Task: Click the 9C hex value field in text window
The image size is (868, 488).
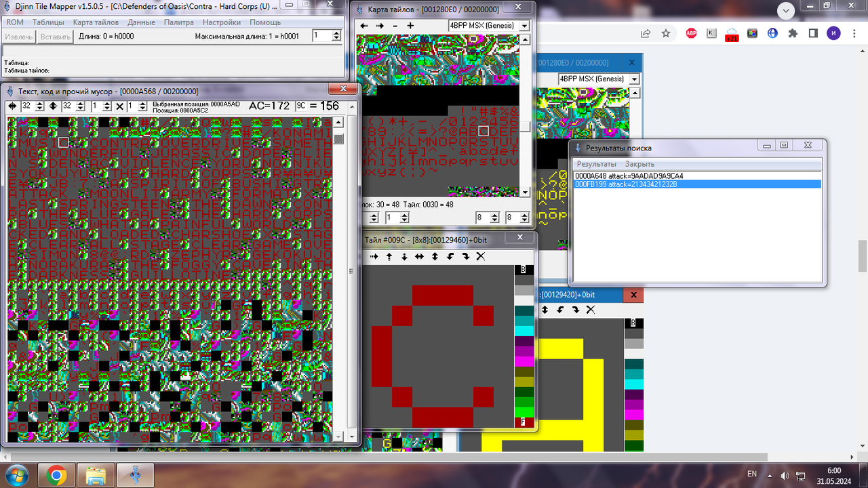Action: [302, 106]
